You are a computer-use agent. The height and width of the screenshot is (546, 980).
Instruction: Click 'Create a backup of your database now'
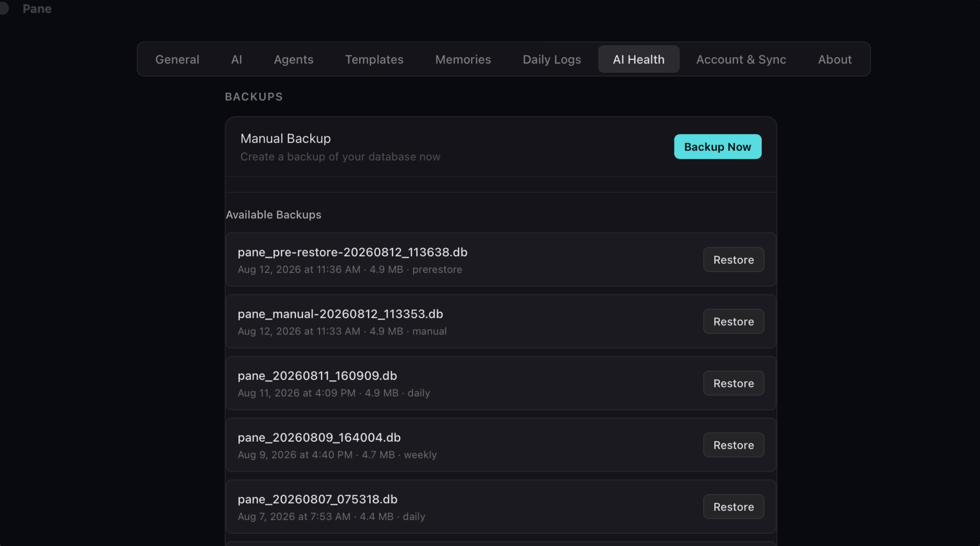[340, 157]
